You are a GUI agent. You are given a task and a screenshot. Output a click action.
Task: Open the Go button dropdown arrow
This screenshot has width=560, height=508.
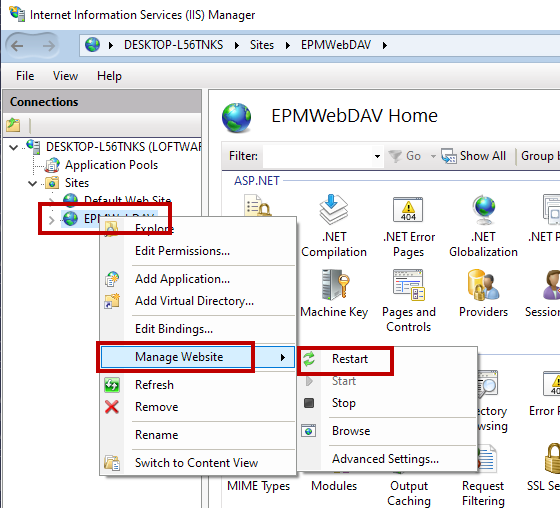point(433,156)
